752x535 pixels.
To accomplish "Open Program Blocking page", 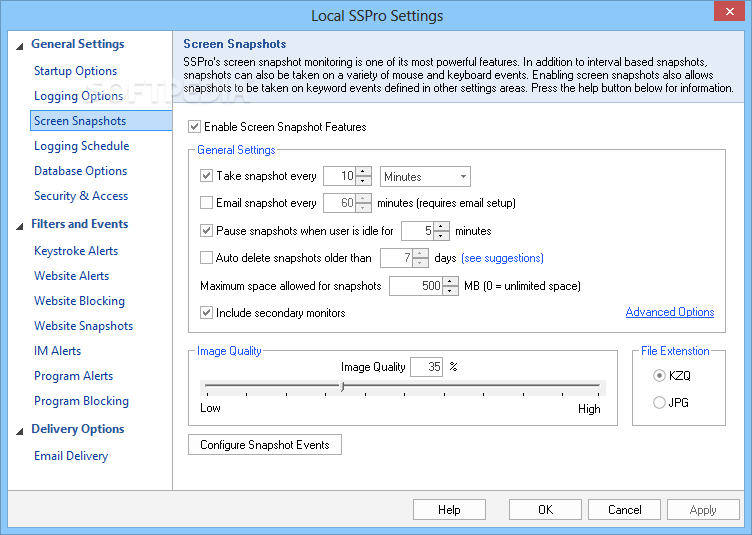I will tap(81, 401).
